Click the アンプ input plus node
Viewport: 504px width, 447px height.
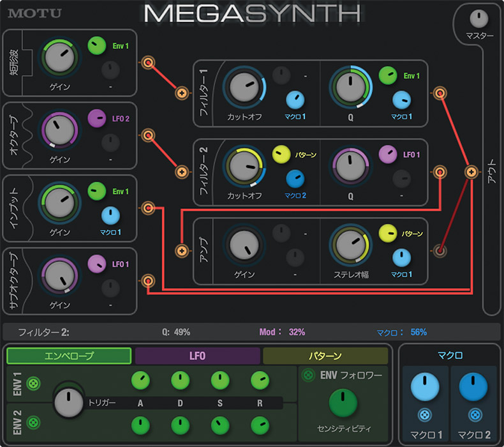tap(182, 251)
